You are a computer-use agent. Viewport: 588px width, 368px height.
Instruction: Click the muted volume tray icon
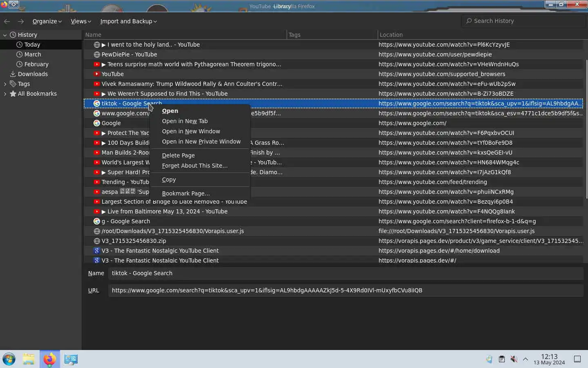point(514,359)
